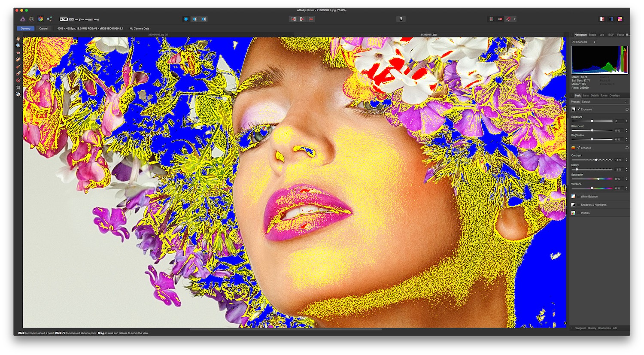Adjust the Contrast slider

[x=592, y=160]
